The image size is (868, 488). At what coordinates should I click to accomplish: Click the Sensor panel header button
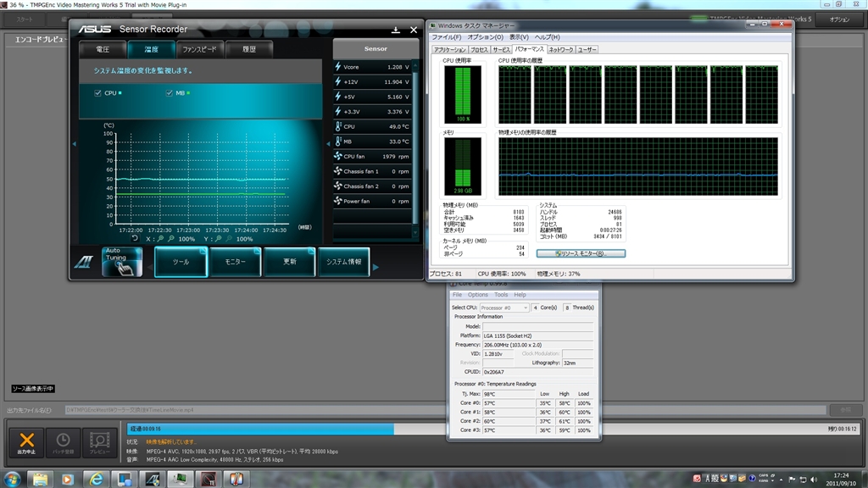pos(376,48)
